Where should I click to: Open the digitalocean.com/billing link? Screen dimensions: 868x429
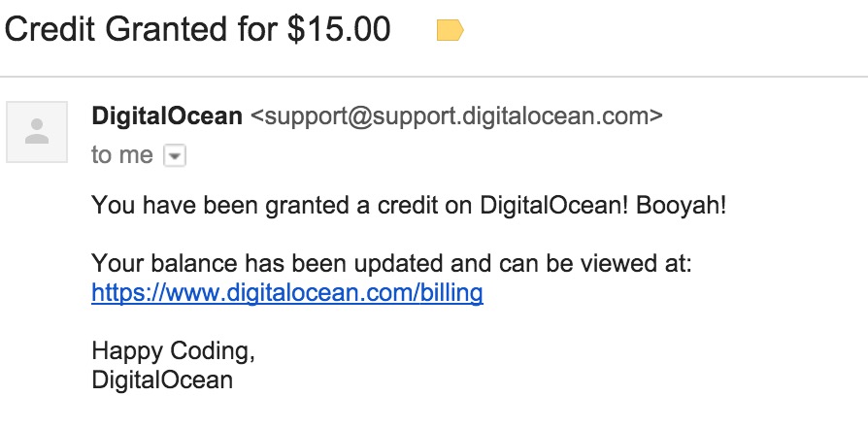287,293
